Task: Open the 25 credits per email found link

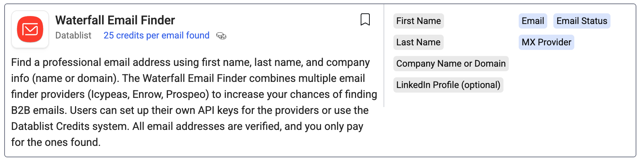Action: [157, 35]
